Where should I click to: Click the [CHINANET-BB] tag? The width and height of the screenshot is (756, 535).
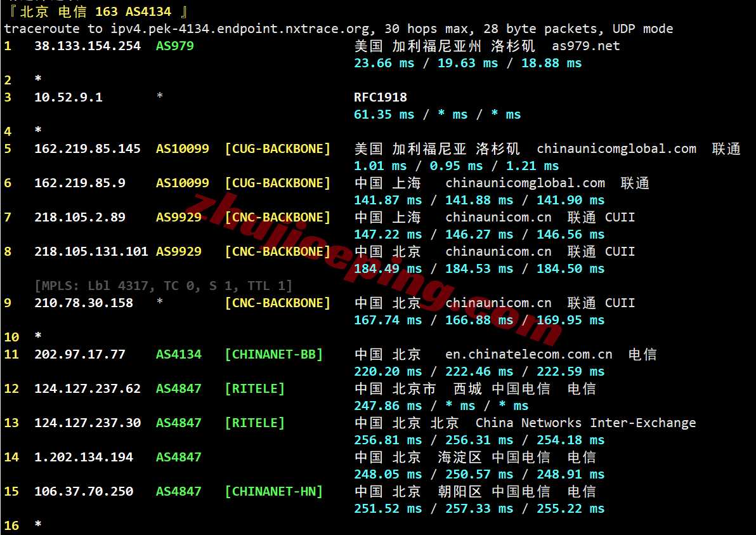274,354
